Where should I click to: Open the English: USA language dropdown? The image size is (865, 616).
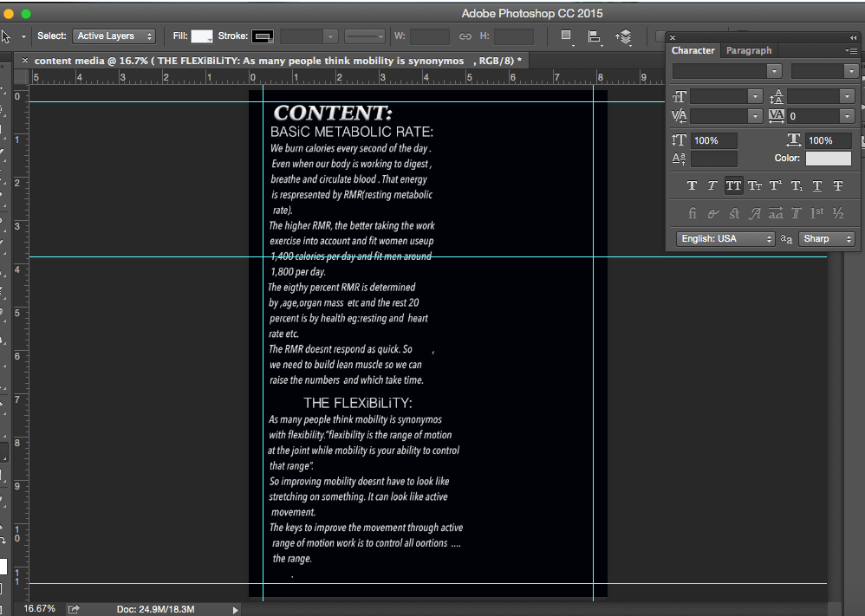pyautogui.click(x=725, y=239)
